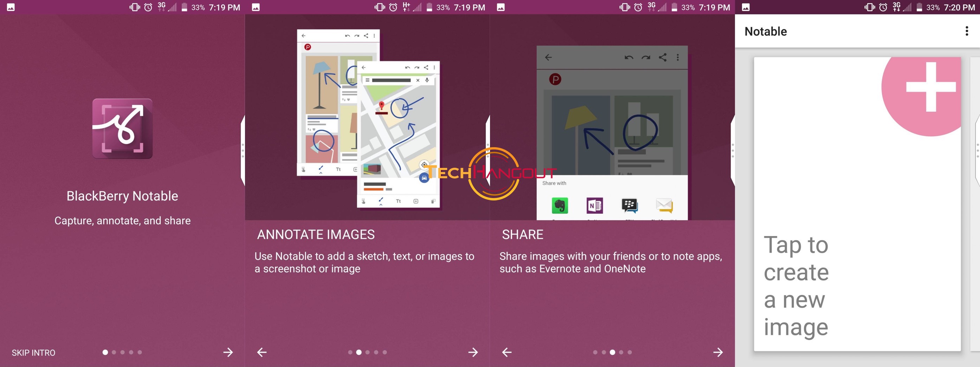Screen dimensions: 980x367
Task: Open overflow menu in Notable app bar
Action: point(967,31)
